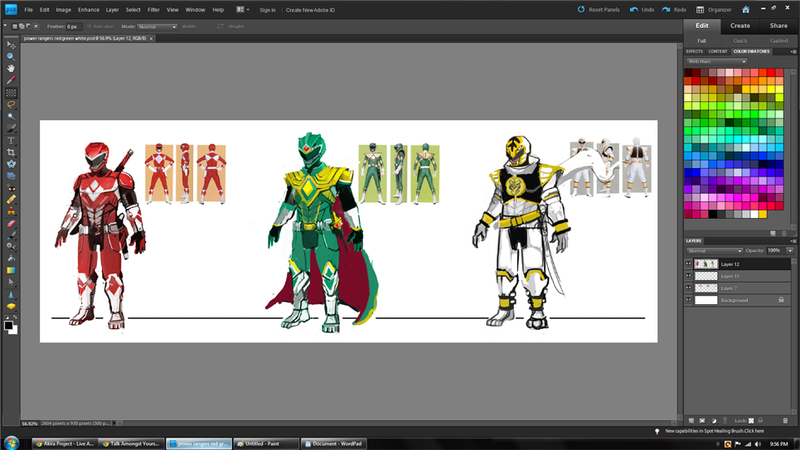Add adjustment layer from Layers panel bottom
Screen dimensions: 800x450
click(x=714, y=420)
